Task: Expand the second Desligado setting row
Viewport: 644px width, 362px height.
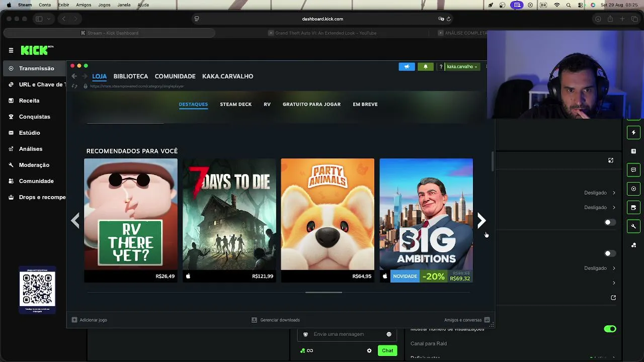Action: [600, 207]
